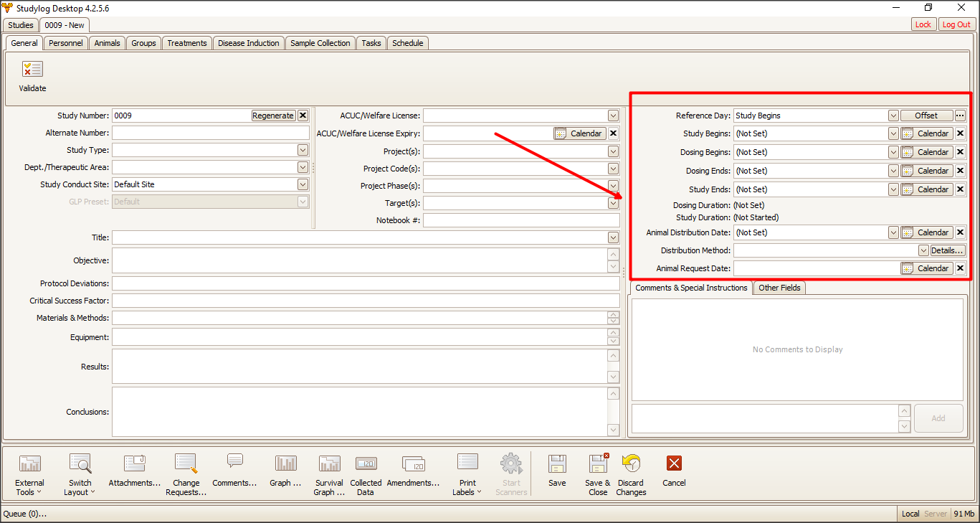The height and width of the screenshot is (523, 980).
Task: Open the Schedule tab
Action: pyautogui.click(x=408, y=43)
